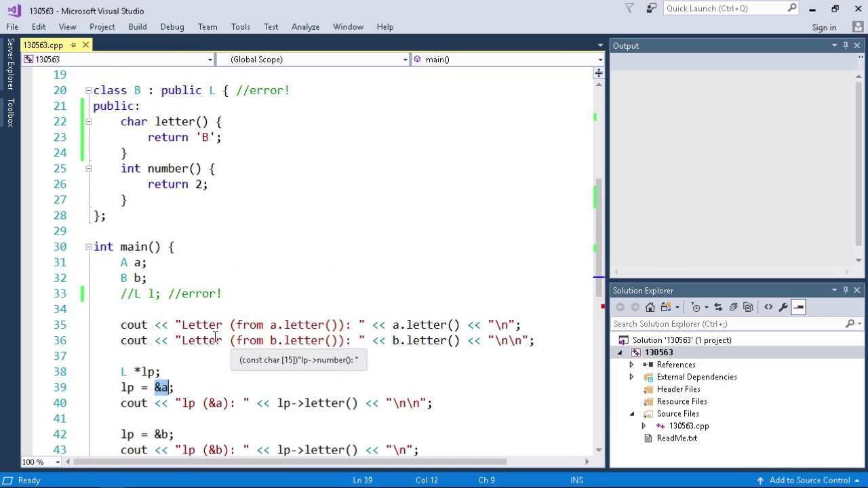Collapse the Source Files folder
This screenshot has height=488, width=868.
pyautogui.click(x=631, y=413)
